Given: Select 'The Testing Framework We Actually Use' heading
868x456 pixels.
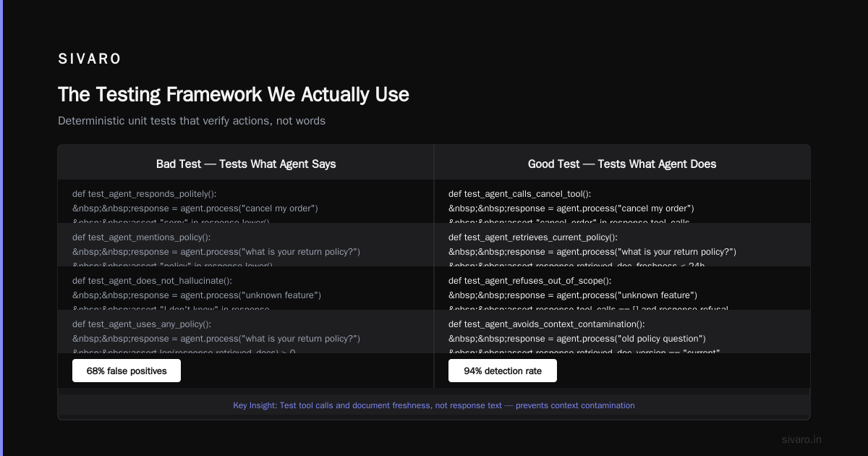Looking at the screenshot, I should 234,95.
